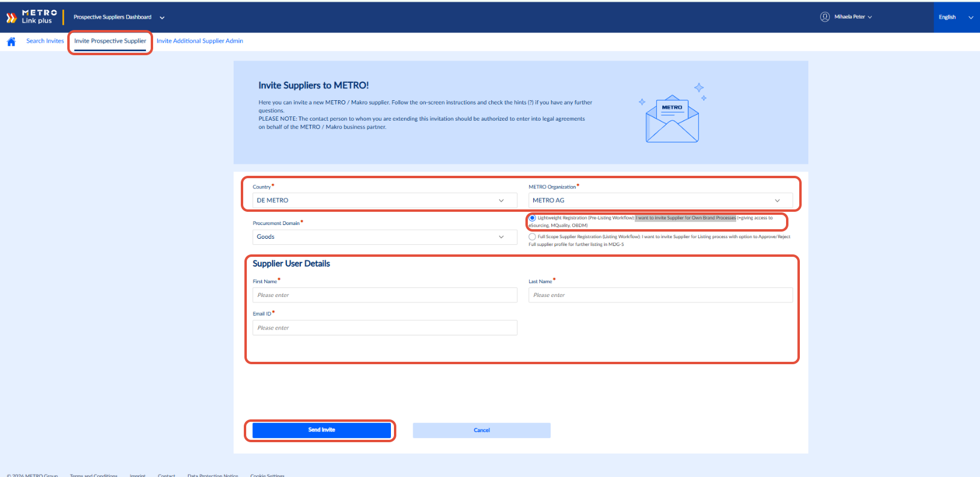Select the Invite Prospective Supplier tab

point(110,41)
